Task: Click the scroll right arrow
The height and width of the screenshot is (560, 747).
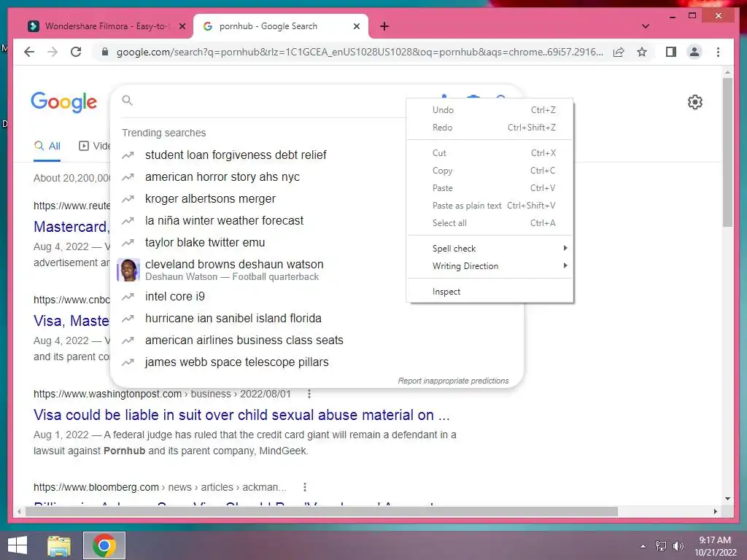Action: point(716,511)
